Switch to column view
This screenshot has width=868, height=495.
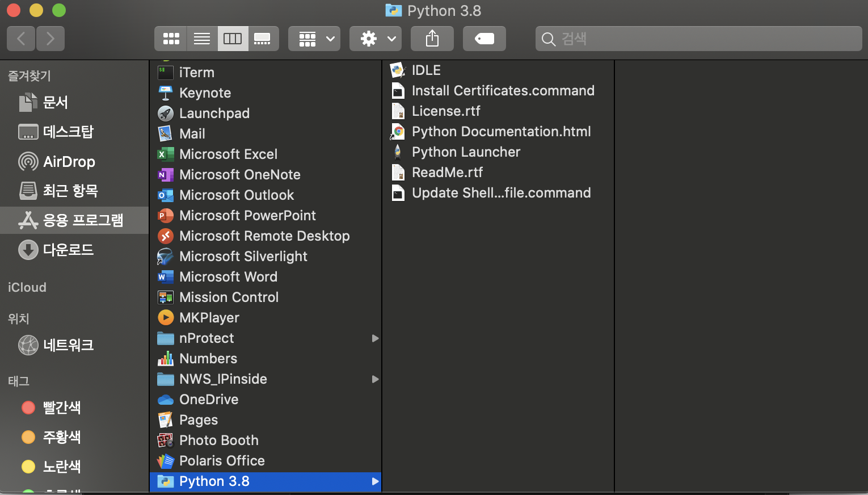233,39
